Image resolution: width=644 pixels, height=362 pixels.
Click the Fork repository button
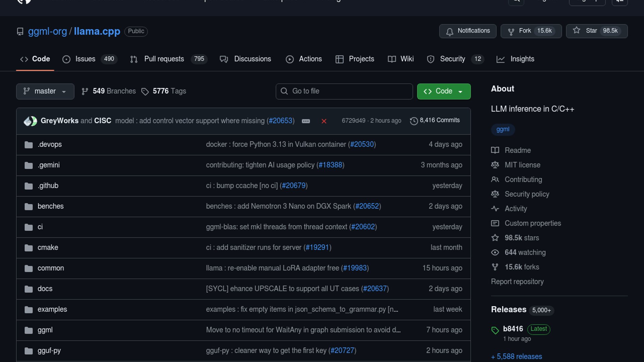click(531, 31)
